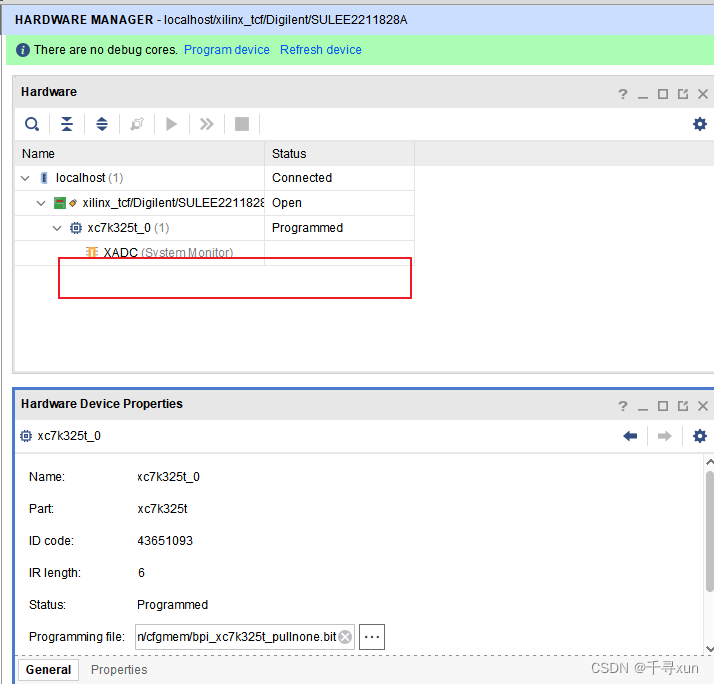Viewport: 714px width, 684px height.
Task: Click Expand All icon in Hardware toolbar
Action: [102, 124]
